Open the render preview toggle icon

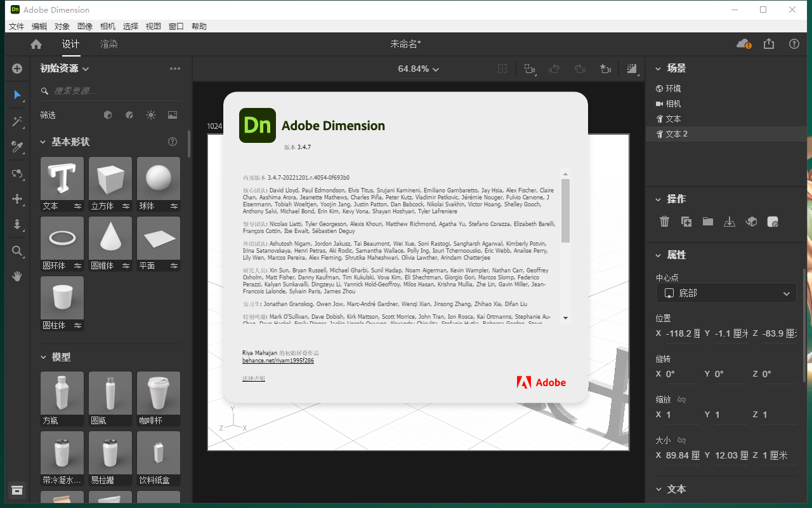(x=632, y=69)
